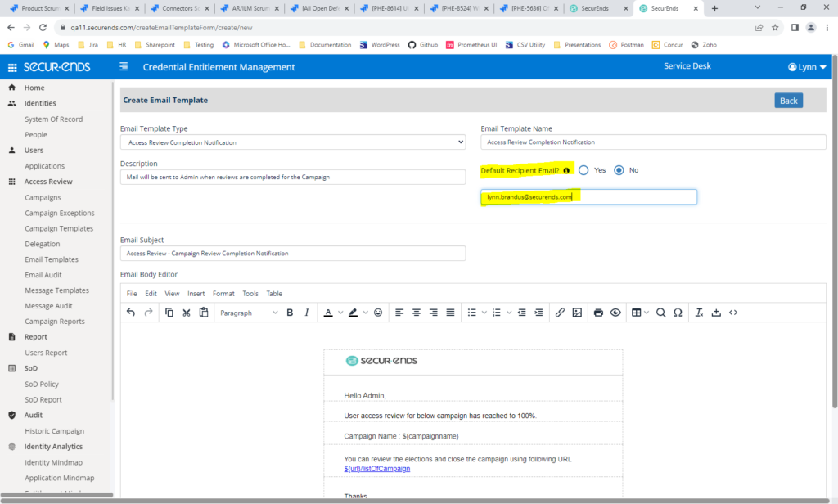Image resolution: width=838 pixels, height=504 pixels.
Task: Toggle italic formatting
Action: point(307,313)
